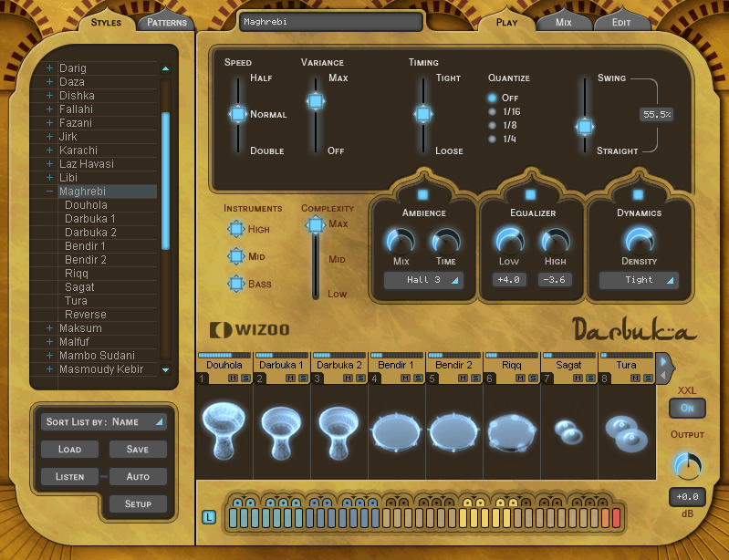This screenshot has height=560, width=729.
Task: Toggle the Bass instruments switch
Action: click(235, 284)
